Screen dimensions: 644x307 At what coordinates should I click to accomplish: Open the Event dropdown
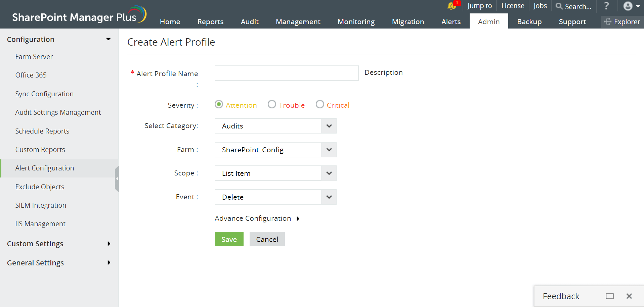coord(275,197)
